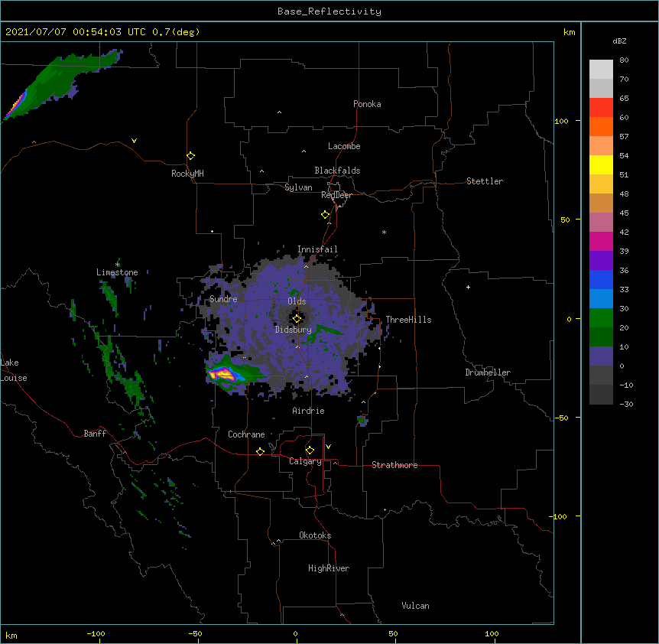
Task: Click the RedDeer city label
Action: [336, 195]
